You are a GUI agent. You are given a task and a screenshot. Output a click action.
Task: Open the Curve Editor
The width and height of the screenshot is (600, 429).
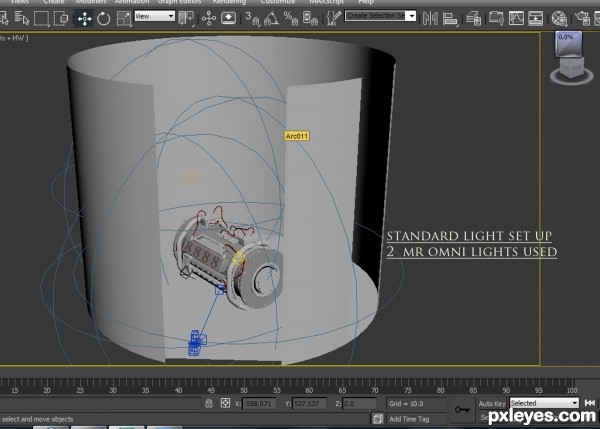pyautogui.click(x=516, y=18)
